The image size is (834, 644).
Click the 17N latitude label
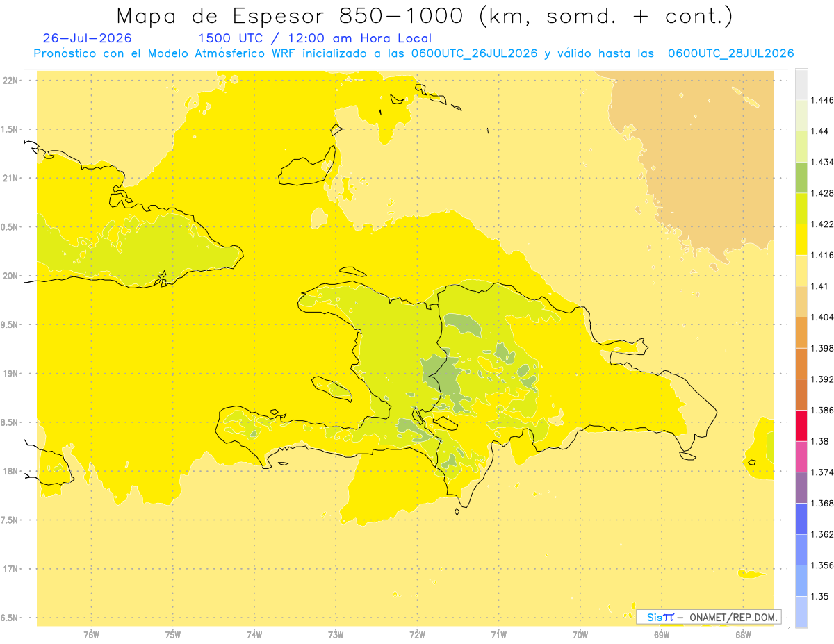[10, 569]
